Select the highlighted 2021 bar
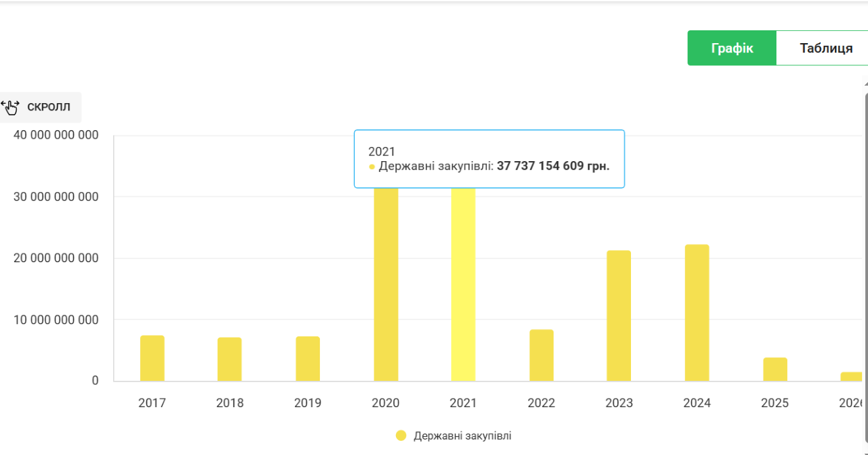Viewport: 868px width, 455px height. click(x=463, y=283)
